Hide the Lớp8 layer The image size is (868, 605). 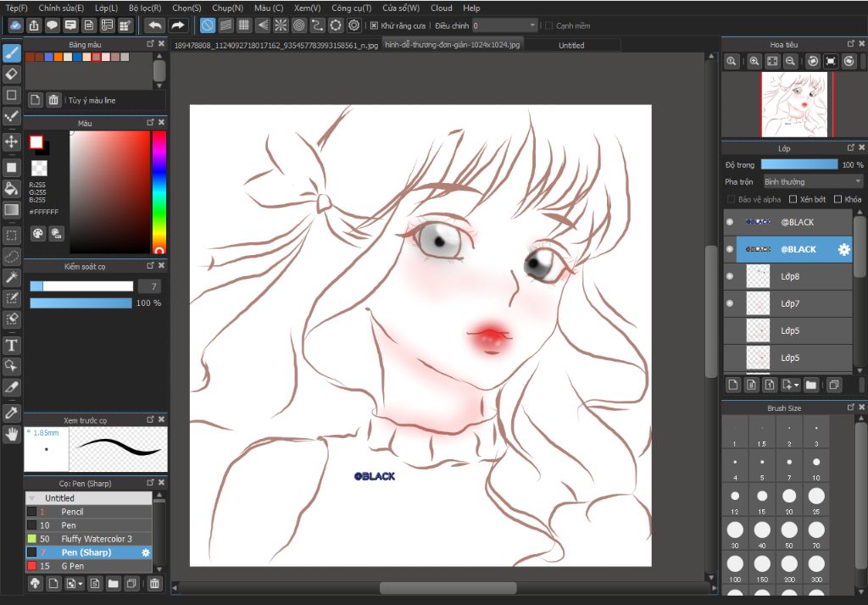730,276
